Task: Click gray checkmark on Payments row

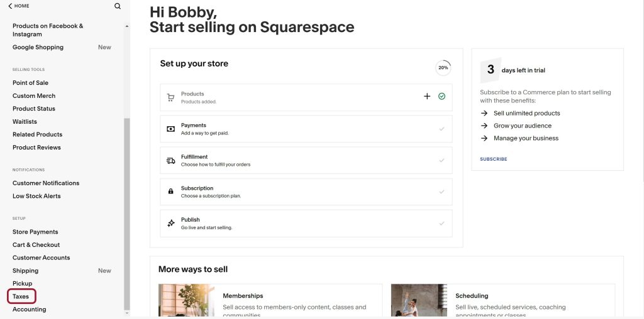Action: tap(442, 129)
